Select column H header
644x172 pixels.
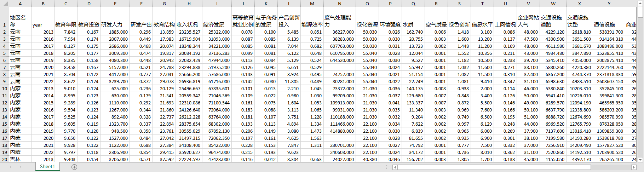[x=189, y=4]
